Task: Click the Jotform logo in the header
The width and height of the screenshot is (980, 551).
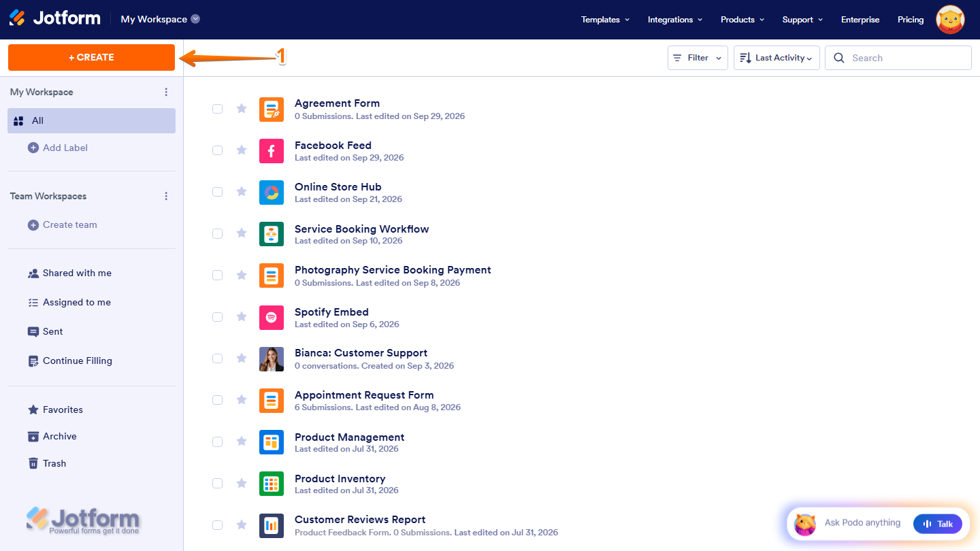Action: click(x=55, y=18)
